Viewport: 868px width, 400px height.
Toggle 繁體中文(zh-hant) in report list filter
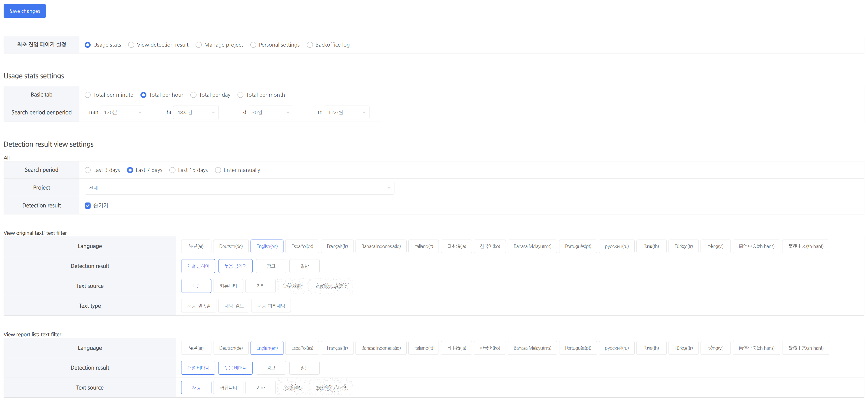[x=806, y=348]
